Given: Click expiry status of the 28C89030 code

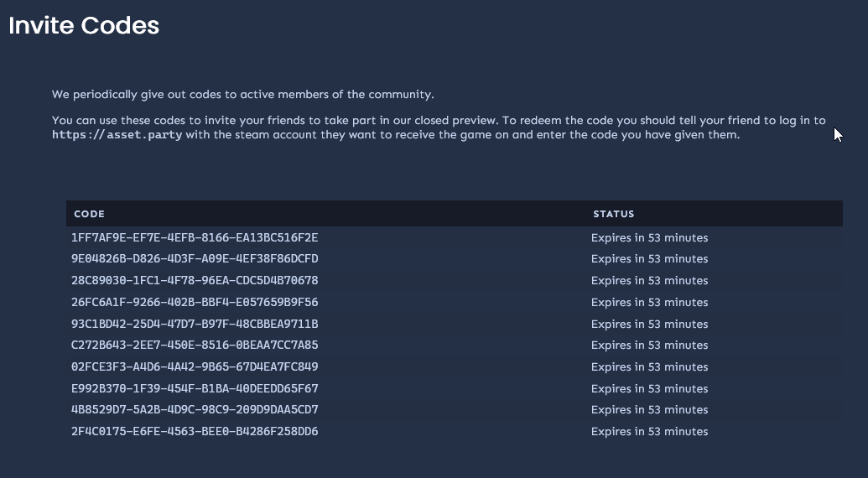Looking at the screenshot, I should 649,280.
